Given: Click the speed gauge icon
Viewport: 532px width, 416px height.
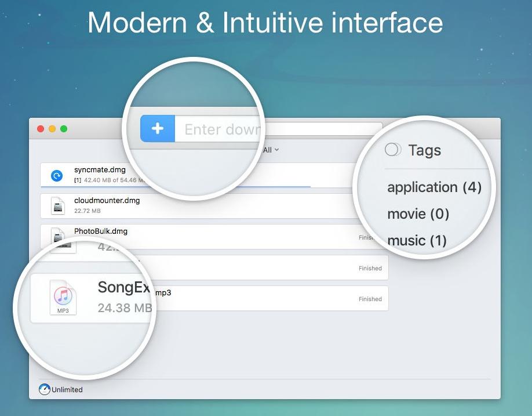Looking at the screenshot, I should 45,389.
